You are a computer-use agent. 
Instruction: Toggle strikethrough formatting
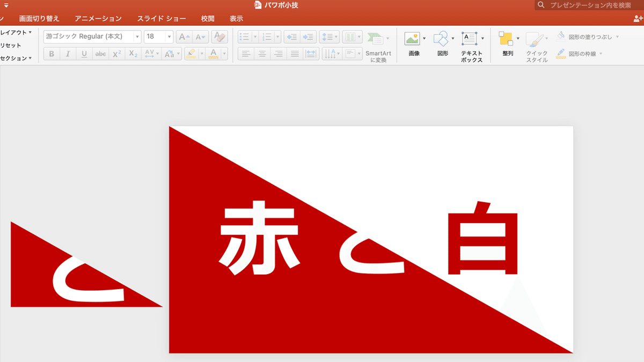click(100, 54)
